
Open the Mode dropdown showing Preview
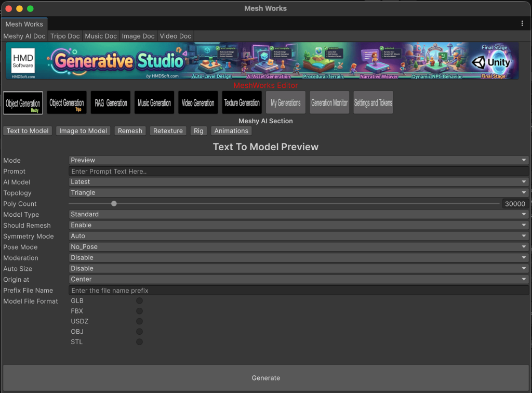[299, 160]
